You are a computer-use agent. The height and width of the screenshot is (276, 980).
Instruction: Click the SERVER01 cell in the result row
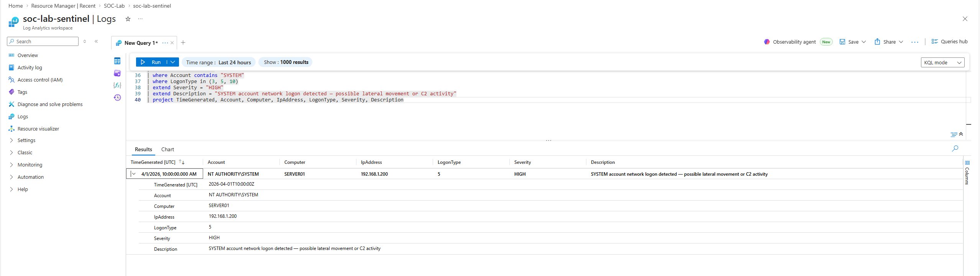tap(295, 174)
